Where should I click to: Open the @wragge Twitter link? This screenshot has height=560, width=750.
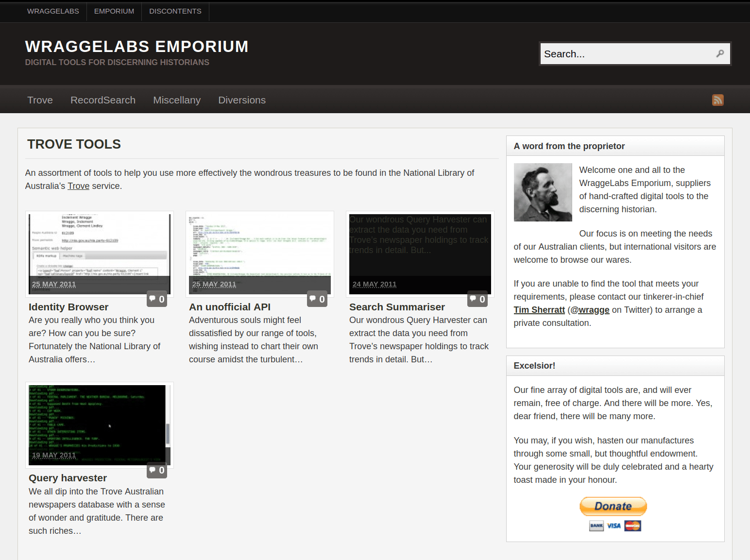pyautogui.click(x=590, y=310)
